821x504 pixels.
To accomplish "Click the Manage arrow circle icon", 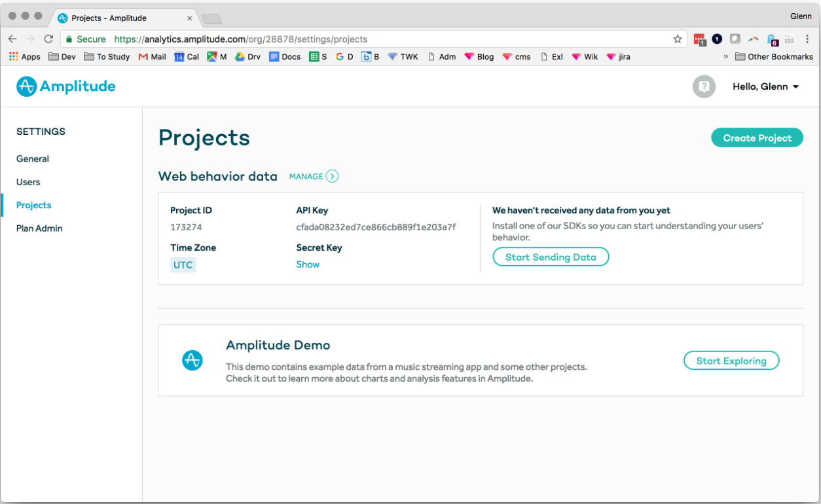I will click(x=332, y=176).
